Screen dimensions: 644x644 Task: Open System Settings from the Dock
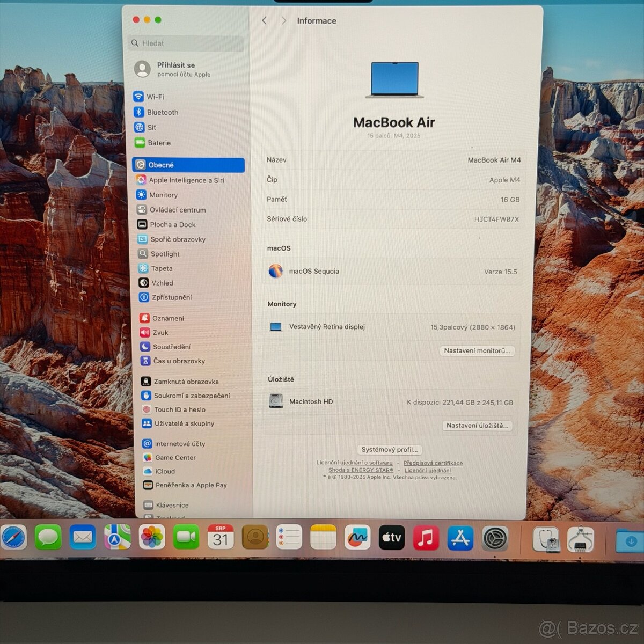tap(495, 539)
